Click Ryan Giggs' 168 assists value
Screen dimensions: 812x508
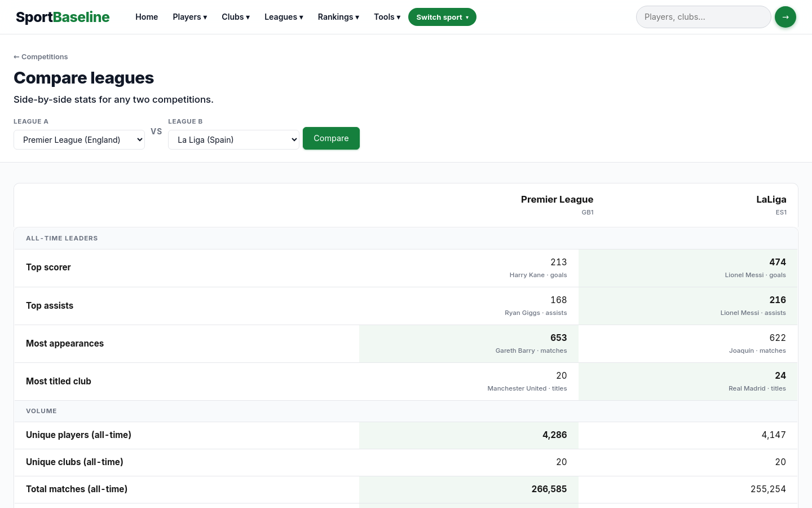[x=558, y=300]
